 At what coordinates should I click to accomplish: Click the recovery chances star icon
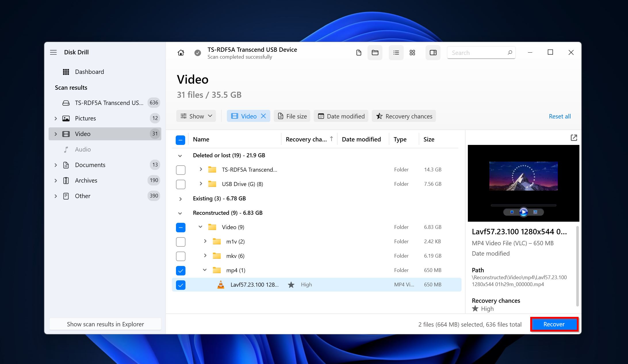coord(379,116)
